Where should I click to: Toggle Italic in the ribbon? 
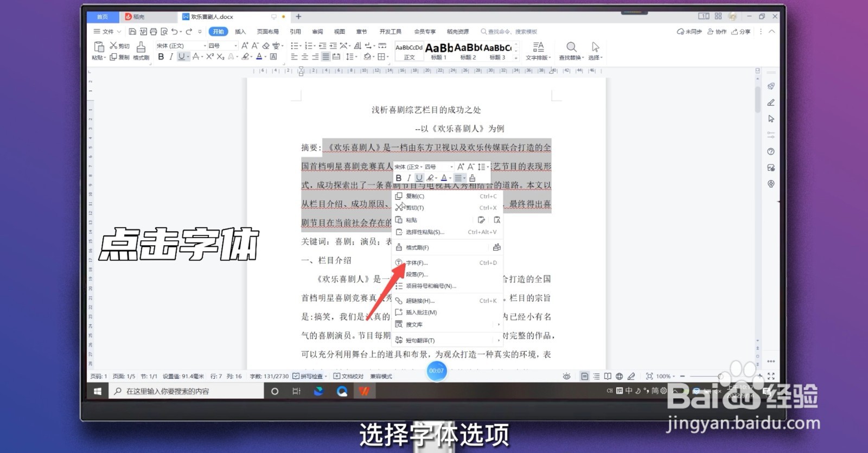pos(171,56)
